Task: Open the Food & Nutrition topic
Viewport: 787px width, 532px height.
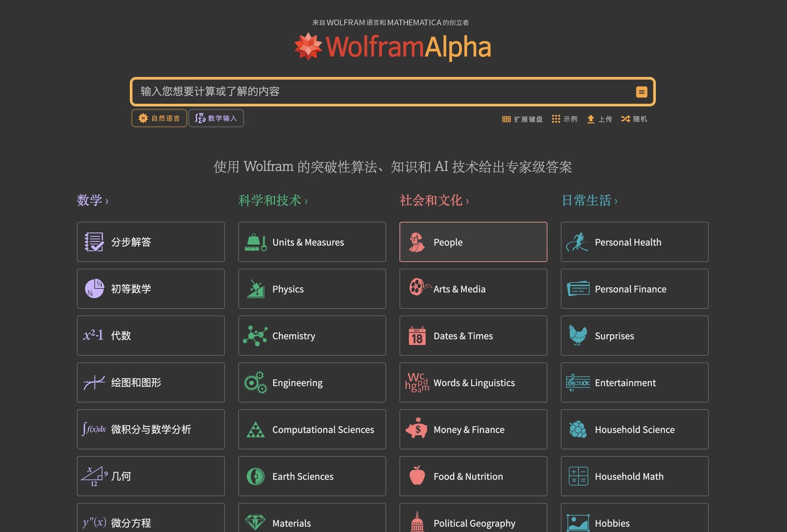Action: pyautogui.click(x=473, y=476)
